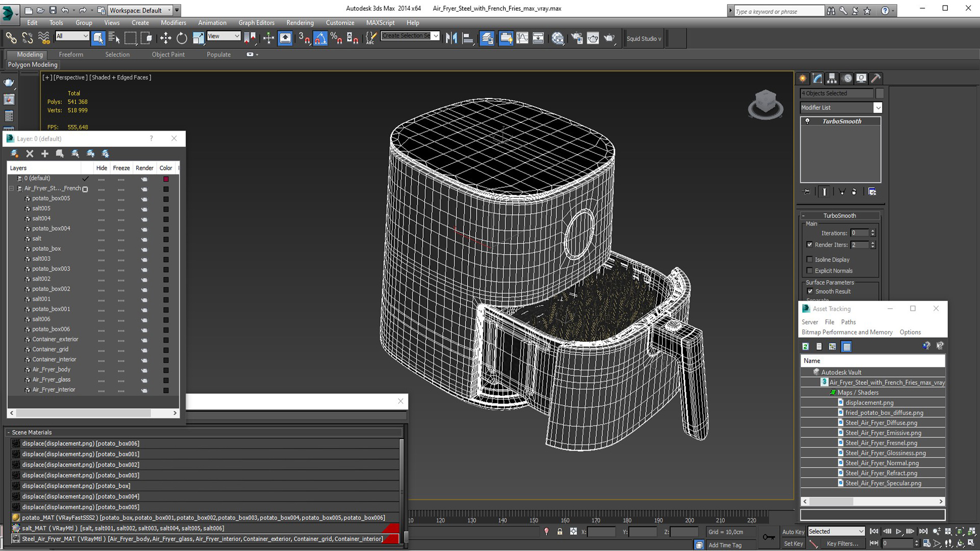Open the Key Filters dialog
This screenshot has height=551, width=980.
pos(842,544)
